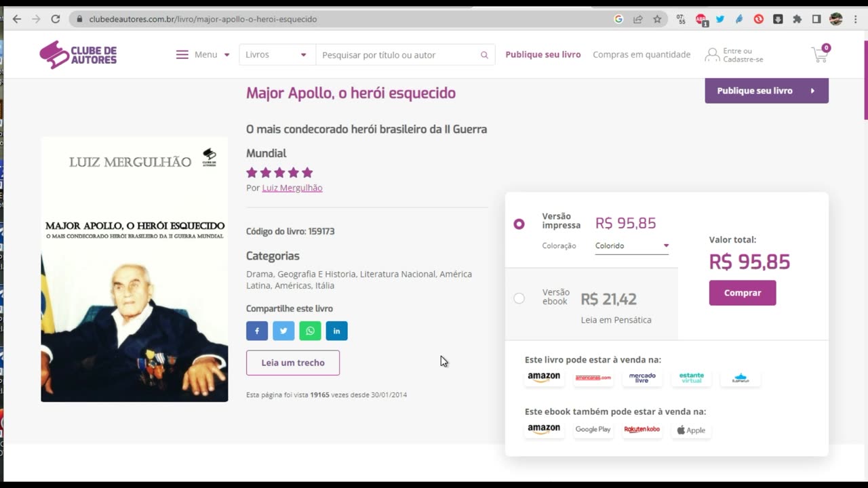Open Publique seu livro in the top navigation
The height and width of the screenshot is (488, 868).
point(543,55)
